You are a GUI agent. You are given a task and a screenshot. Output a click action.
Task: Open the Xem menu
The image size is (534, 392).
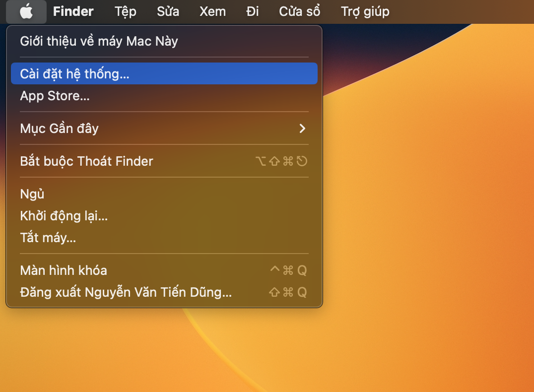pyautogui.click(x=212, y=11)
